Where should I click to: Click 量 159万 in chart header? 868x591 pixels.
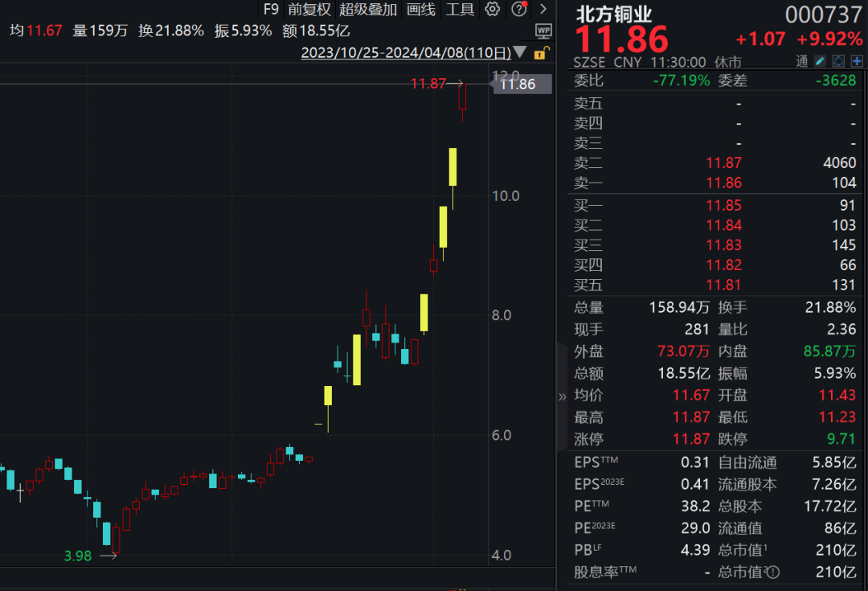[100, 31]
